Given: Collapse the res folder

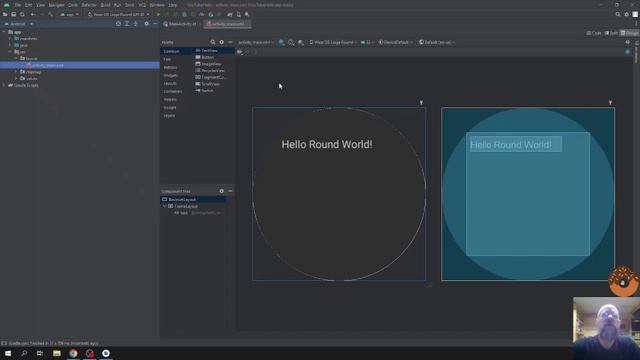Looking at the screenshot, I should [x=11, y=52].
